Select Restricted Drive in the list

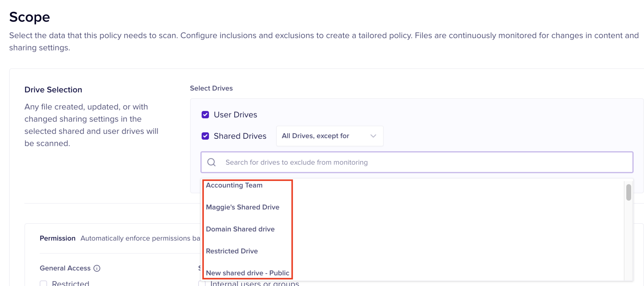(x=232, y=251)
